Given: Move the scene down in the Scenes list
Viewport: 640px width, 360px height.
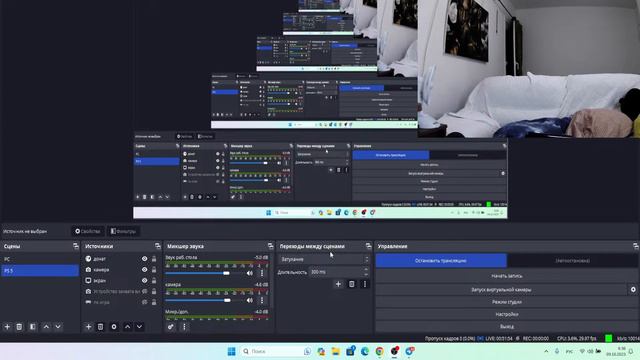Looking at the screenshot, I should pos(58,327).
